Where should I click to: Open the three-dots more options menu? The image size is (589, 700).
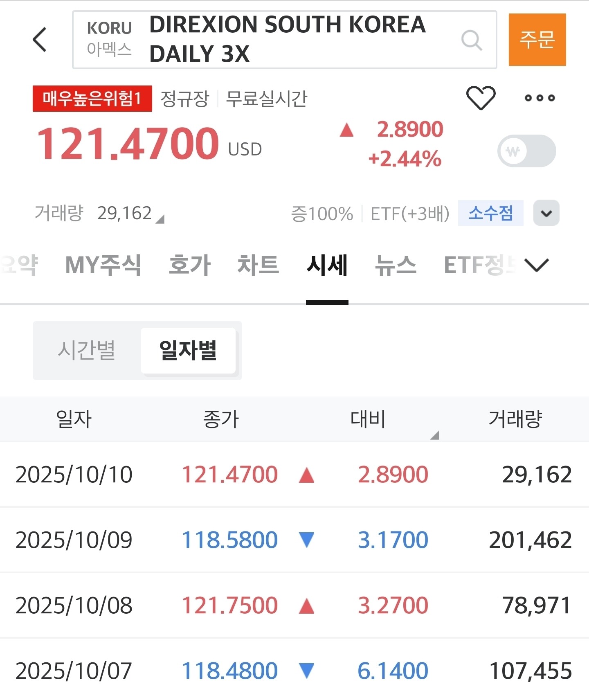[x=540, y=98]
